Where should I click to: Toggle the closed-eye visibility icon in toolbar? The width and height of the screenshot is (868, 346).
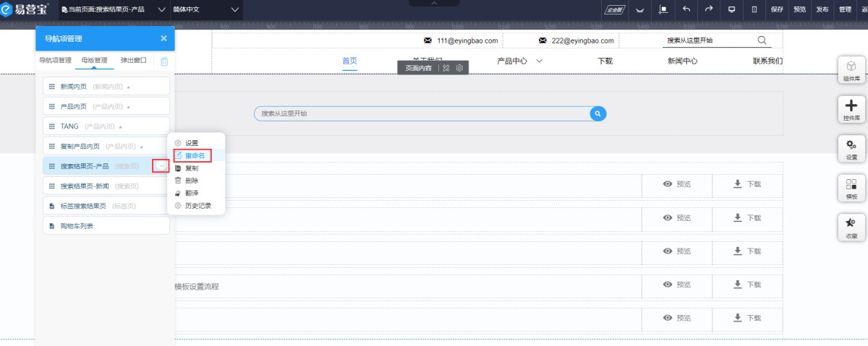click(639, 9)
